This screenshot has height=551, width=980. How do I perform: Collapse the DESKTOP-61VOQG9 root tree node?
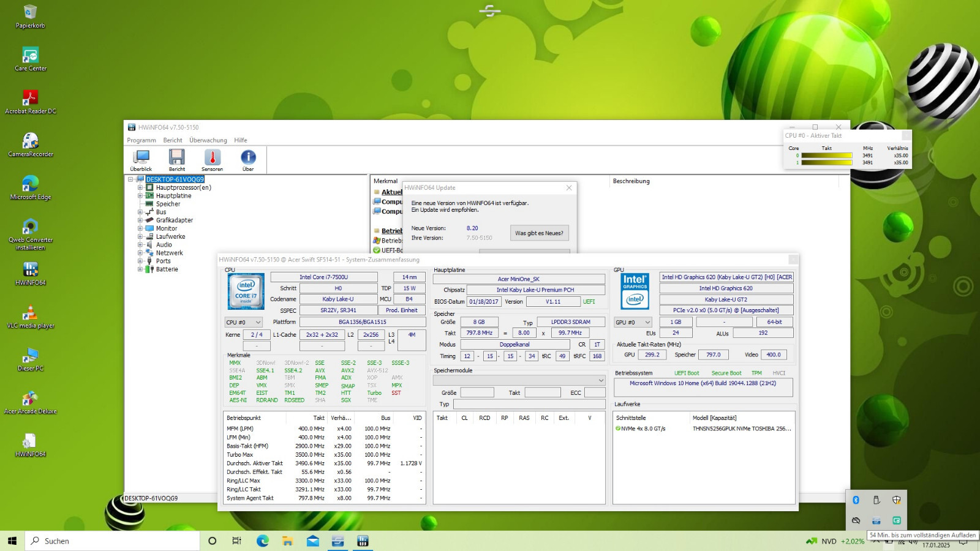[x=130, y=179]
